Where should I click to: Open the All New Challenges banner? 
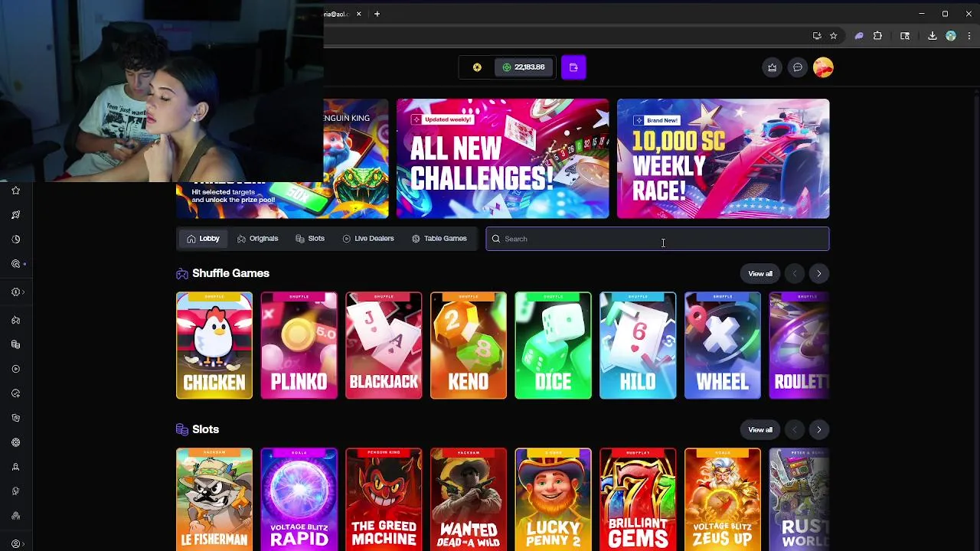click(503, 159)
